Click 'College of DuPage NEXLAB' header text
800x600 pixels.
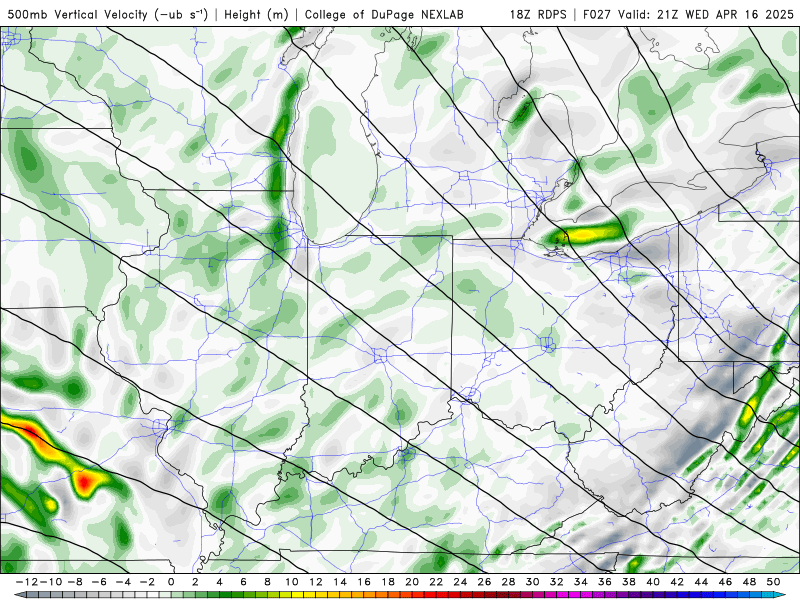384,14
